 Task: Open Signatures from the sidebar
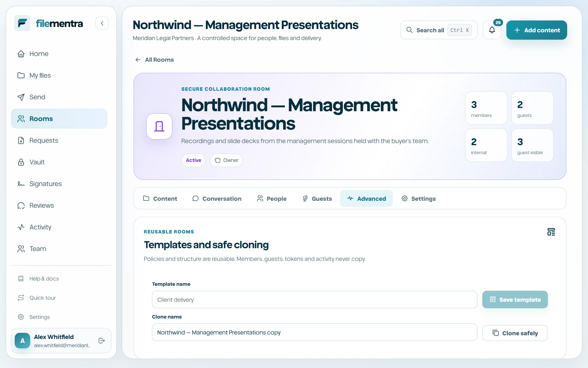coord(59,184)
